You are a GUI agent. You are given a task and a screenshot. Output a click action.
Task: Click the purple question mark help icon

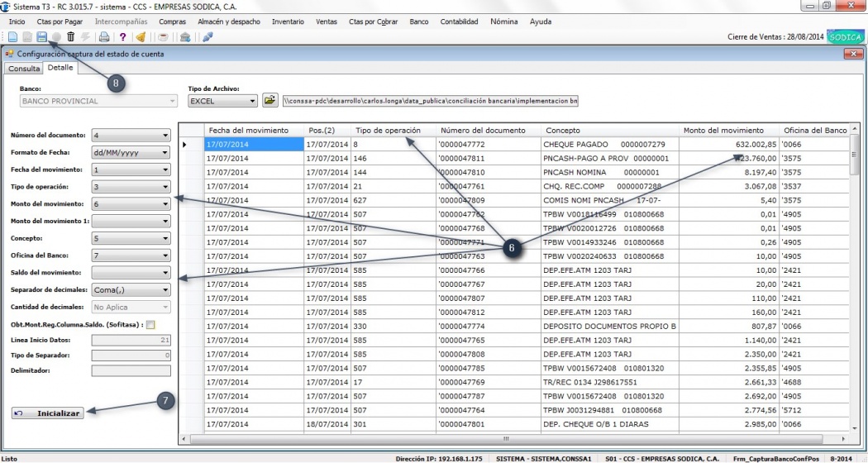point(122,36)
